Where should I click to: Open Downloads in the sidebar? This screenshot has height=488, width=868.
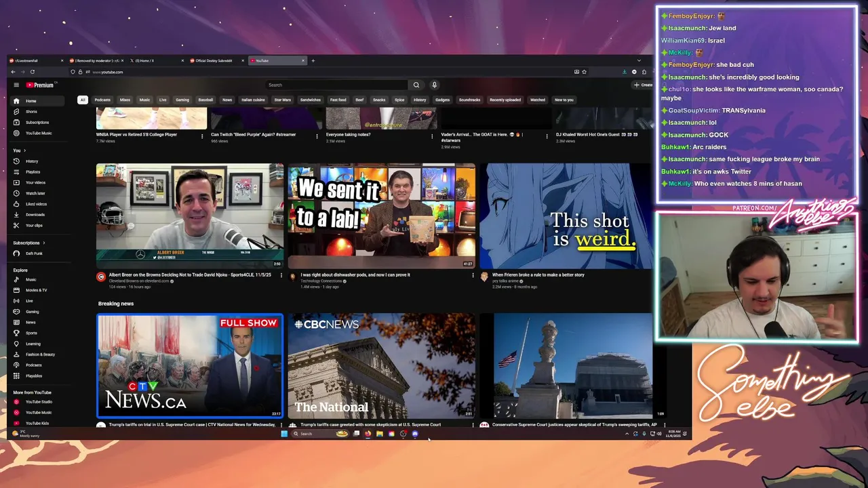pyautogui.click(x=35, y=215)
